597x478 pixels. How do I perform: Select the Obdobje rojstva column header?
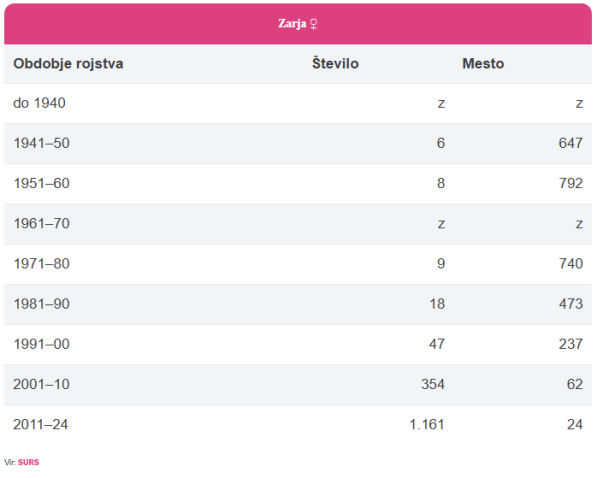(x=68, y=64)
